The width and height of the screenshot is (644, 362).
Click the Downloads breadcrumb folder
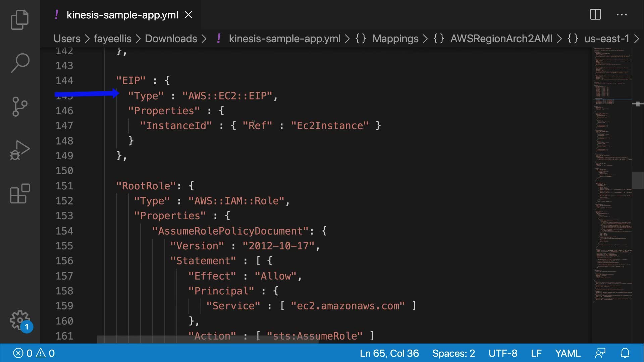(171, 39)
